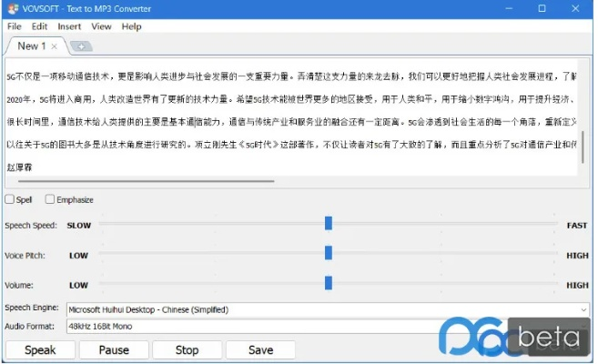This screenshot has height=364, width=598.
Task: Open the Help menu
Action: (131, 26)
